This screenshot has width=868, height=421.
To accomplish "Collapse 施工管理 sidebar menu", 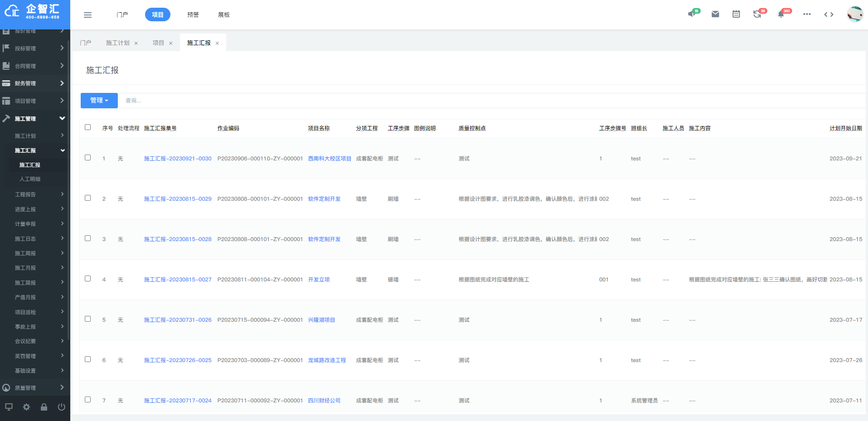I will coord(35,119).
